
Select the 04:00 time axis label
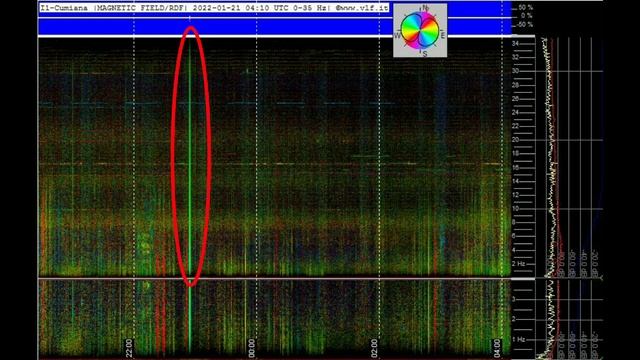[497, 348]
